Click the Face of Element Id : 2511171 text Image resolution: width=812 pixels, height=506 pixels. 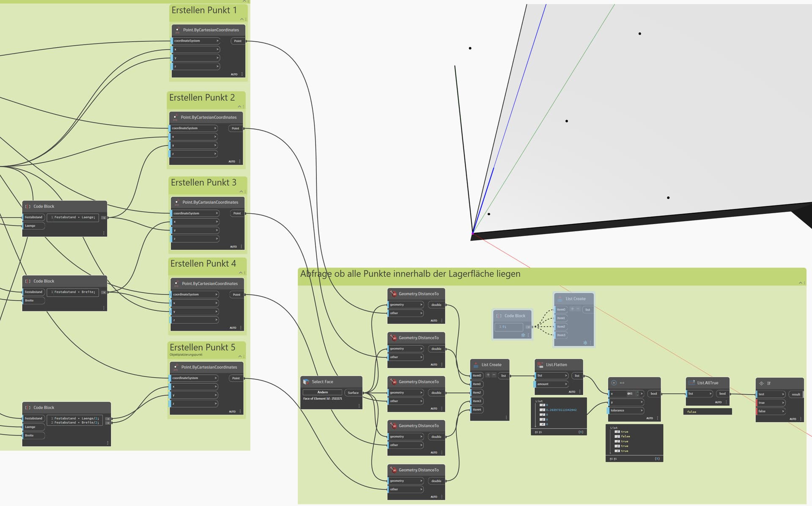point(323,399)
